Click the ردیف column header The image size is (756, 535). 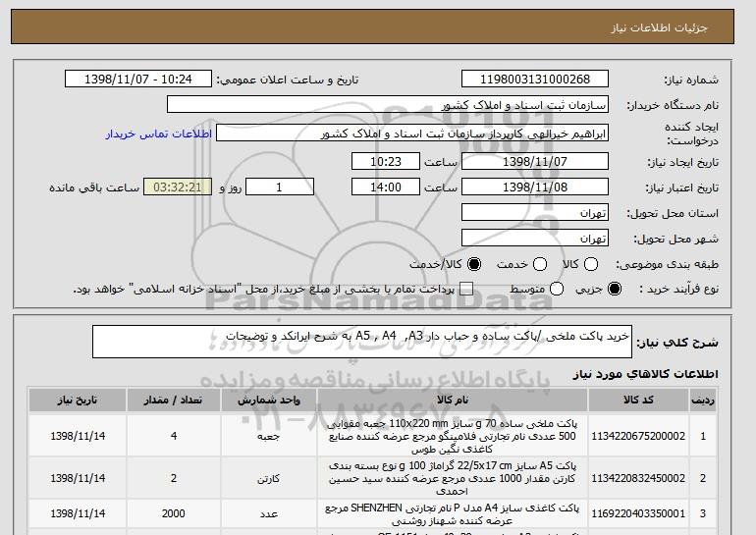click(703, 401)
